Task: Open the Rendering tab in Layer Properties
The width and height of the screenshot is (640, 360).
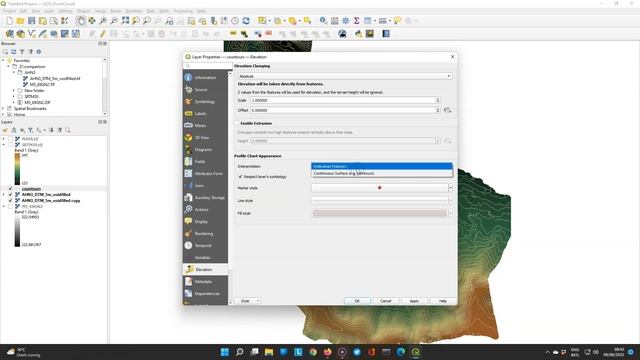Action: 205,233
